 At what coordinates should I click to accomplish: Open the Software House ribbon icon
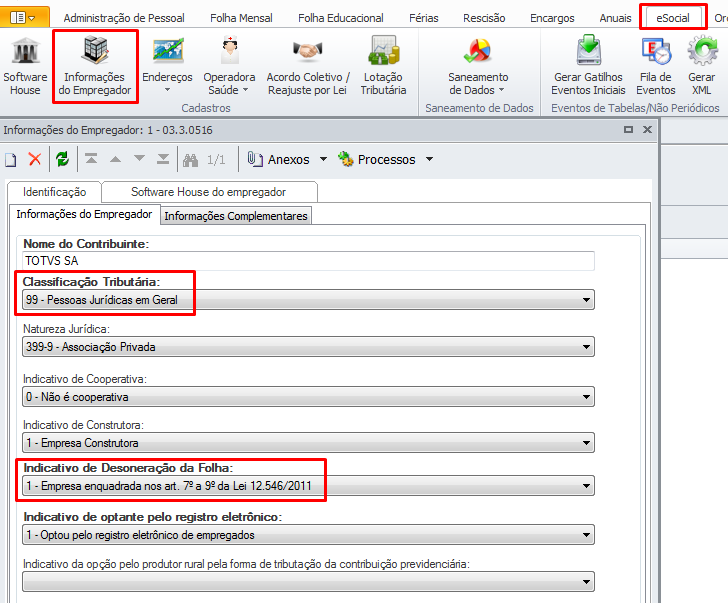click(x=25, y=66)
